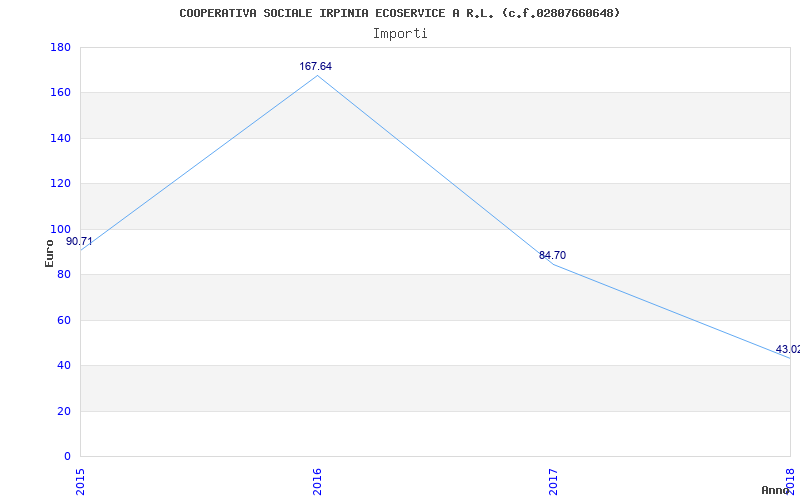Select the 43.02 data point label
This screenshot has width=800, height=500.
pos(788,349)
